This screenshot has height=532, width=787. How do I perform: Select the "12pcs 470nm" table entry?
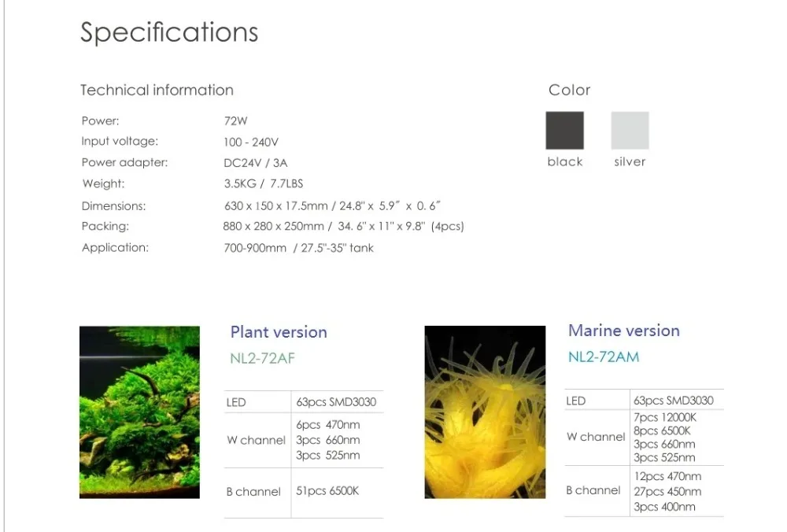[x=667, y=476]
